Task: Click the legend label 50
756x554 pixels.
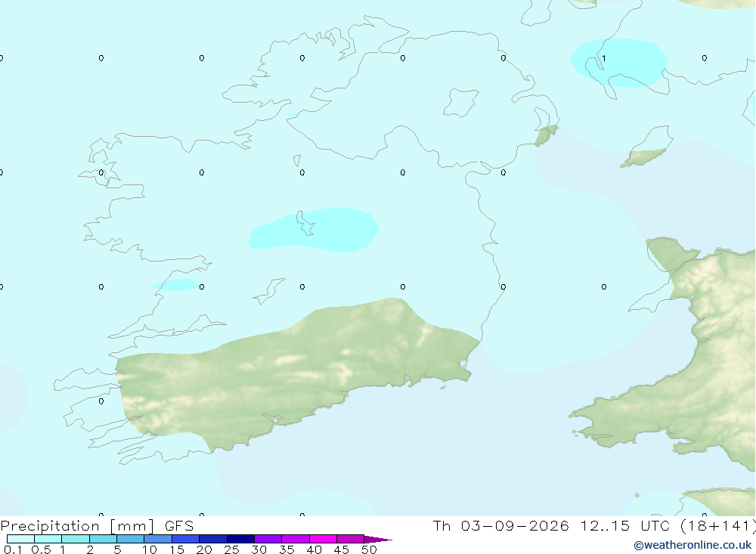Action: [369, 549]
